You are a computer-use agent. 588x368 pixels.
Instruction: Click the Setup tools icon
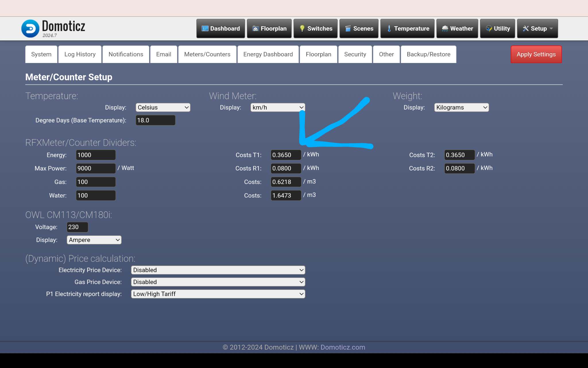[x=526, y=28]
